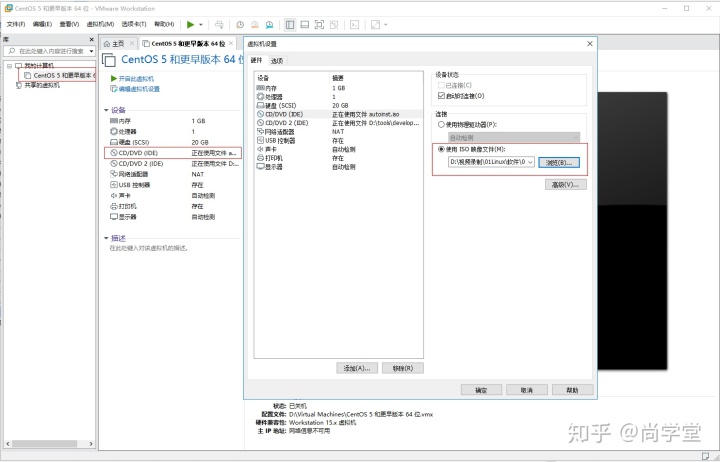Switch to the 硬件 tab in settings dialog

pyautogui.click(x=257, y=60)
